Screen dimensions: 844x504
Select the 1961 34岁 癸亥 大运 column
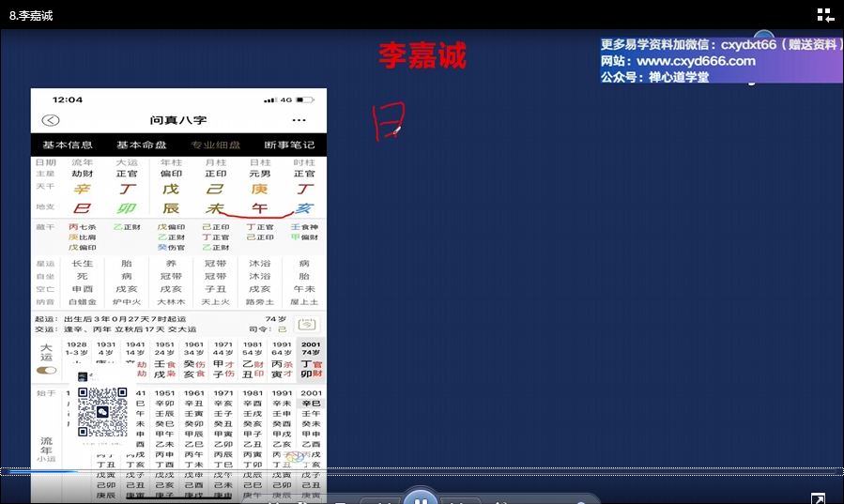point(193,359)
